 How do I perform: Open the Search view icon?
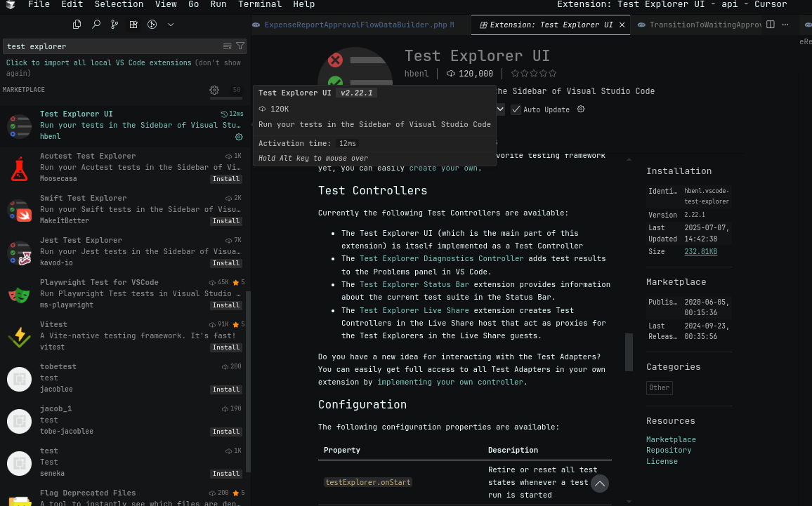[96, 25]
